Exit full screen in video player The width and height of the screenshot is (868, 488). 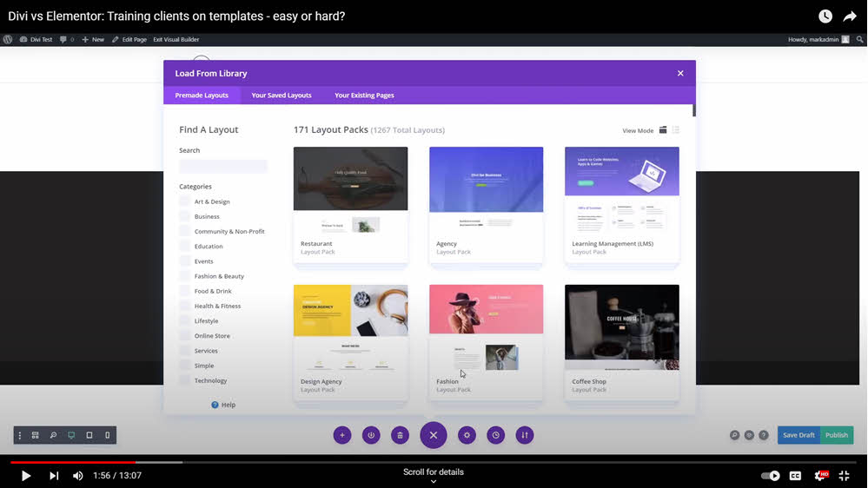[845, 476]
